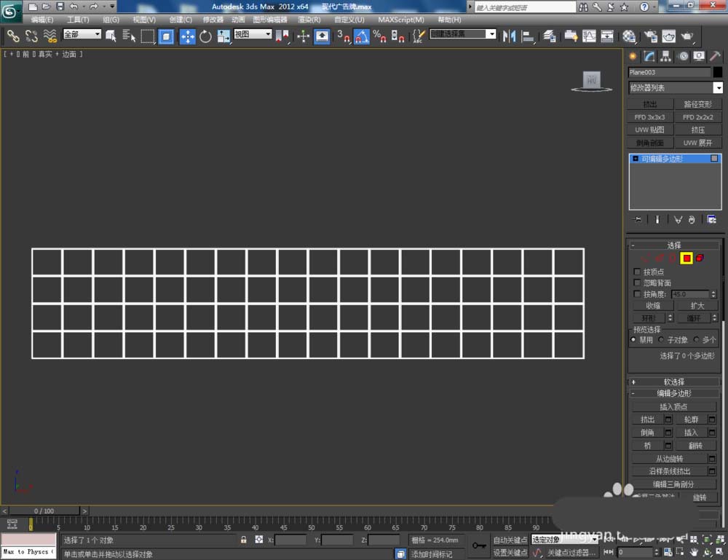Toggle Window/Crossing selection mode
The width and height of the screenshot is (728, 560).
click(x=166, y=36)
